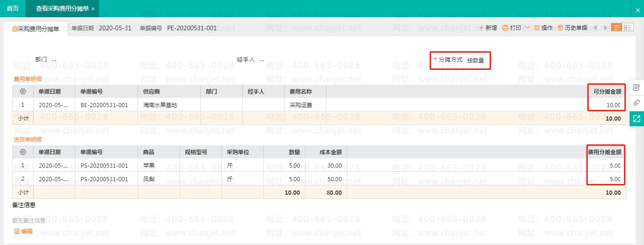Open 费用单明细 column settings gear
644x245 pixels.
(23, 92)
